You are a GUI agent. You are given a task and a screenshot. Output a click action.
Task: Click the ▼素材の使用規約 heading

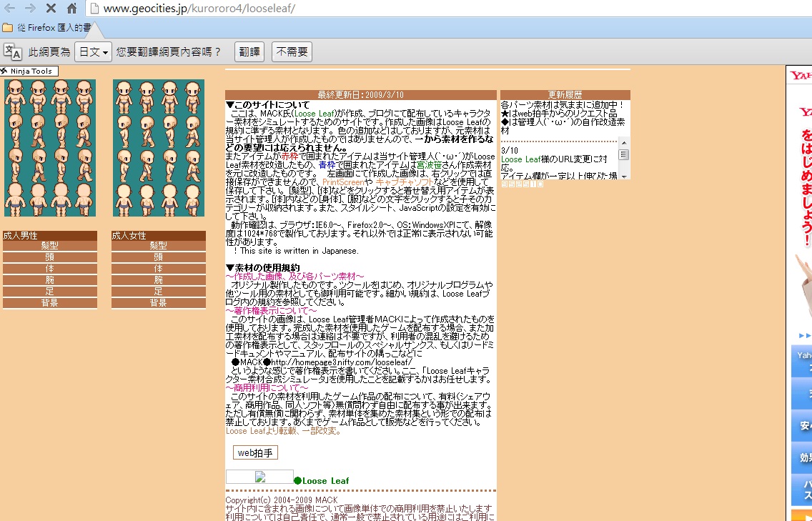pos(262,268)
